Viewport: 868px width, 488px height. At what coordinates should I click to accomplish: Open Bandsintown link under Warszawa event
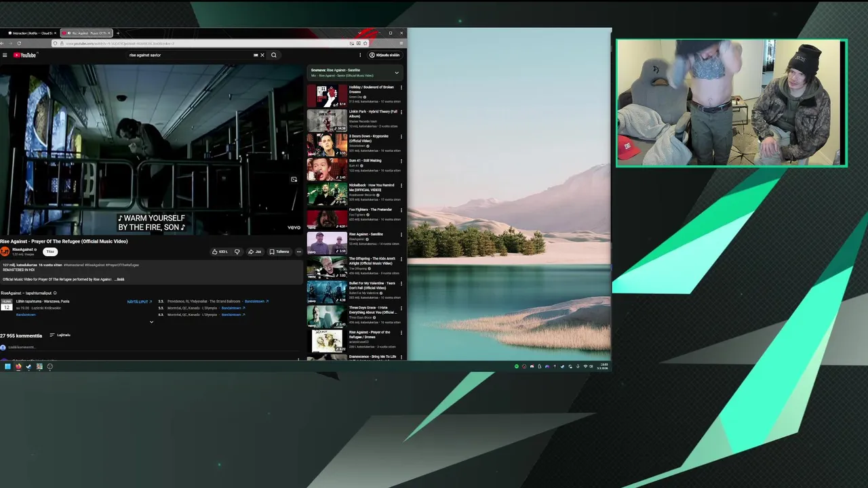click(x=26, y=314)
